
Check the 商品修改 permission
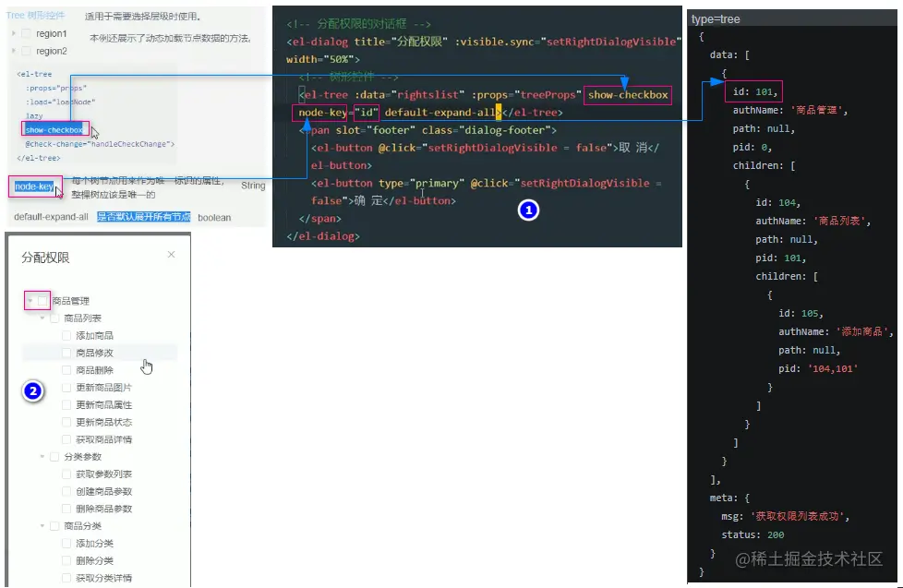66,353
